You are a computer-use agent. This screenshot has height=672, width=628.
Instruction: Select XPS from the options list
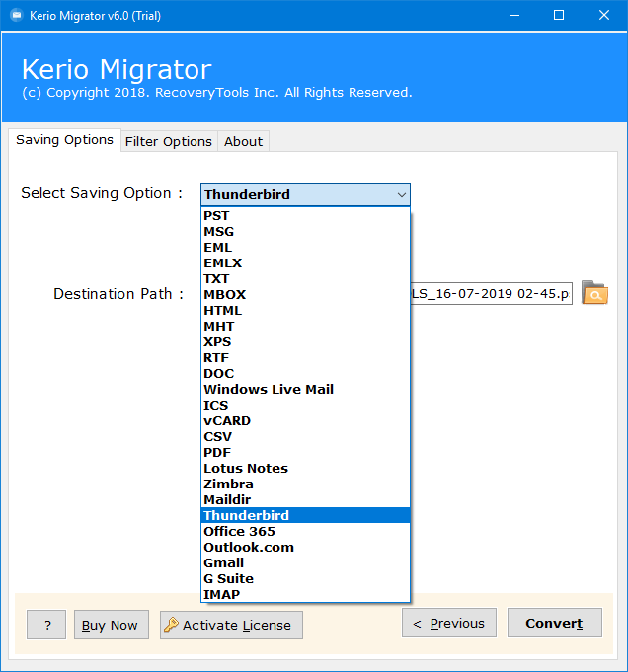click(x=305, y=342)
